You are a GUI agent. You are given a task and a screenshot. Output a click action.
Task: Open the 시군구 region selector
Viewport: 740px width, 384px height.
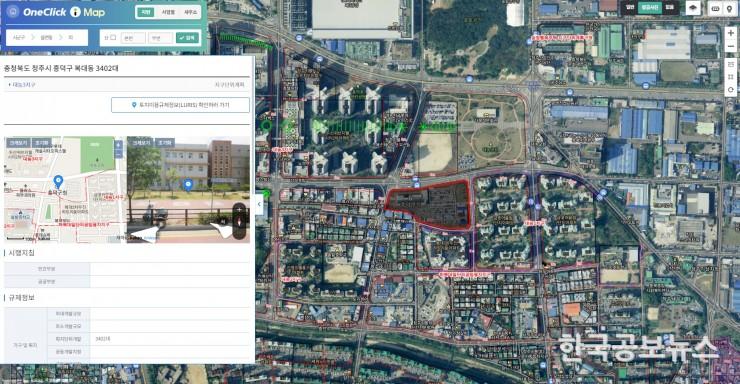pos(18,38)
